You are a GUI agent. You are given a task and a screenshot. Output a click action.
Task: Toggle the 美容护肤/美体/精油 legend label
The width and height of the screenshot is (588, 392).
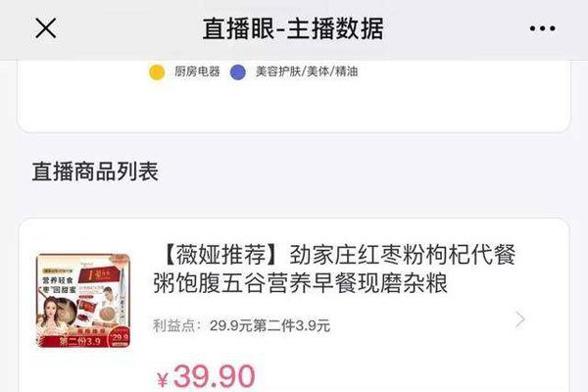click(x=307, y=72)
